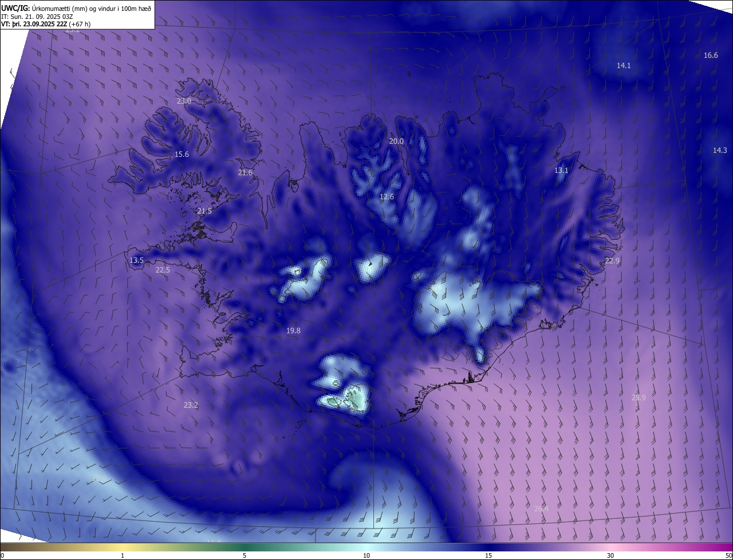Click the 26.4 value label

(x=541, y=508)
